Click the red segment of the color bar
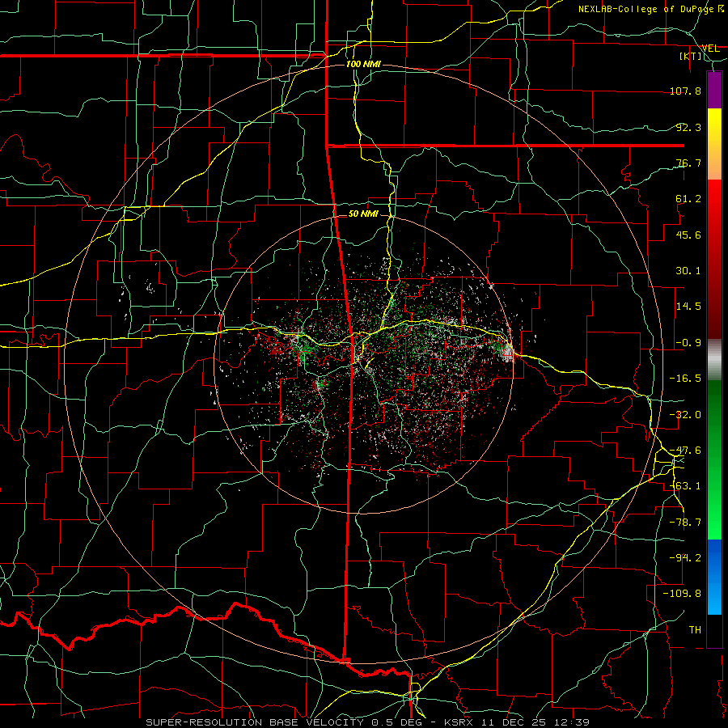Image resolution: width=728 pixels, height=728 pixels. click(714, 259)
